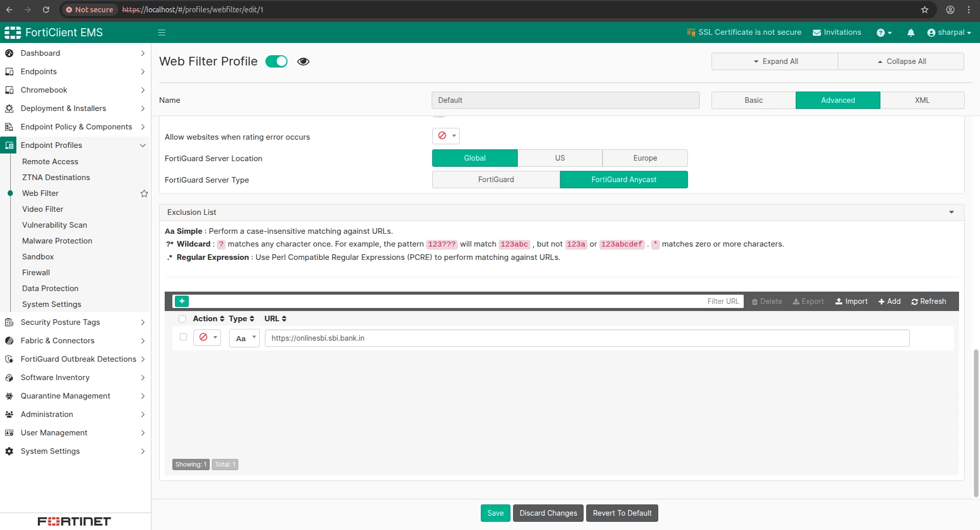Screen dimensions: 980x530
Task: Click the Dashboard sidebar icon
Action: tap(9, 53)
